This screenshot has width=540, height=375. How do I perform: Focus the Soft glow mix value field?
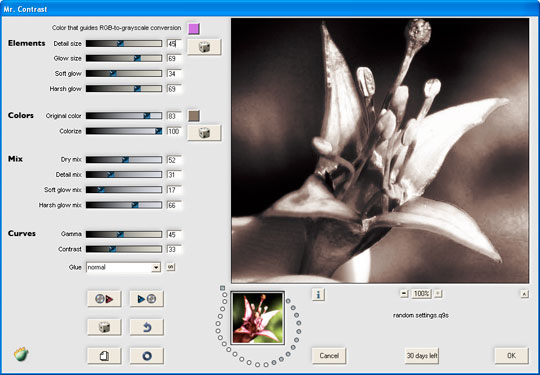tap(174, 190)
